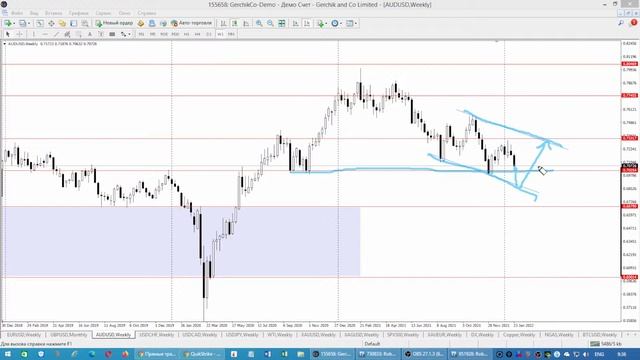Switch to the USDJPY,Weekly chart tab
640x360 pixels.
click(x=242, y=335)
